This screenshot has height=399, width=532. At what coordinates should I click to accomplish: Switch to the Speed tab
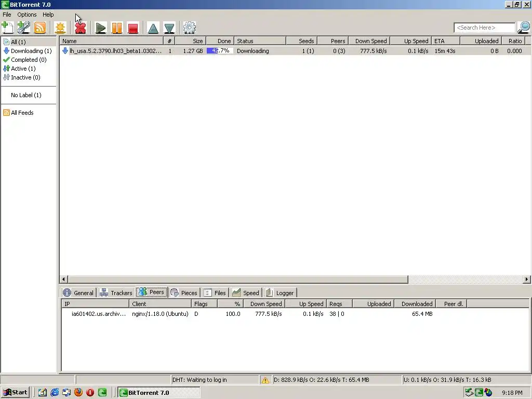click(x=246, y=293)
